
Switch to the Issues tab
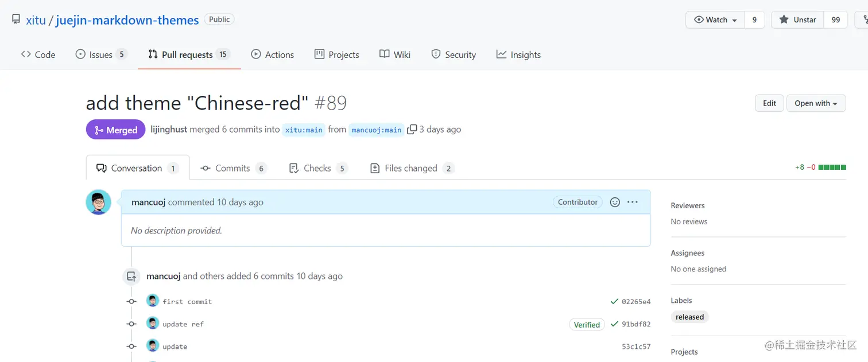click(x=101, y=55)
